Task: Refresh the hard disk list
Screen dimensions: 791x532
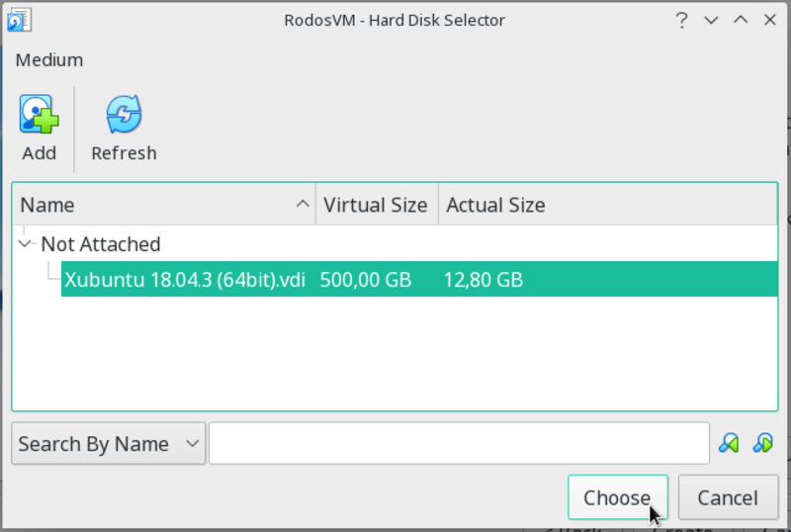Action: pos(124,117)
